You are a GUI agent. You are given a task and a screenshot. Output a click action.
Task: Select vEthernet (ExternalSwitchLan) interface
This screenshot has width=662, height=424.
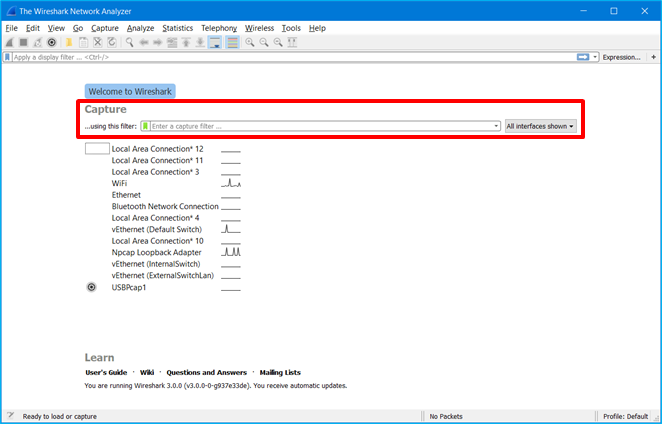click(x=163, y=275)
